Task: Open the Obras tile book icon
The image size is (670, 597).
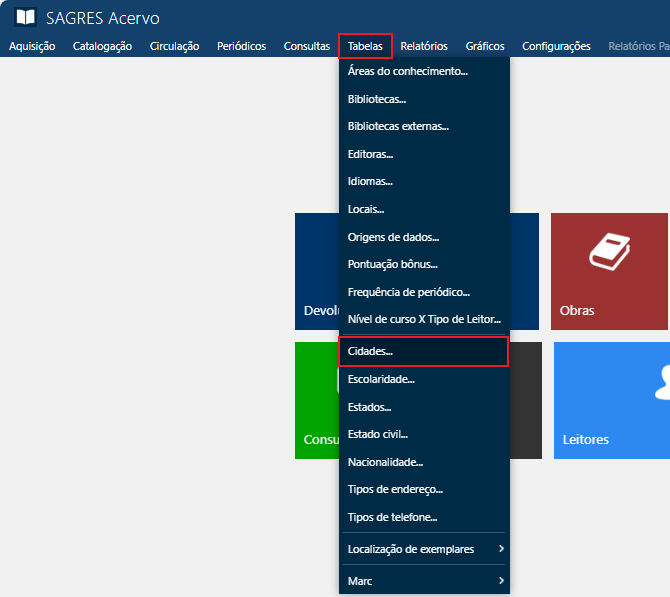Action: [x=609, y=252]
